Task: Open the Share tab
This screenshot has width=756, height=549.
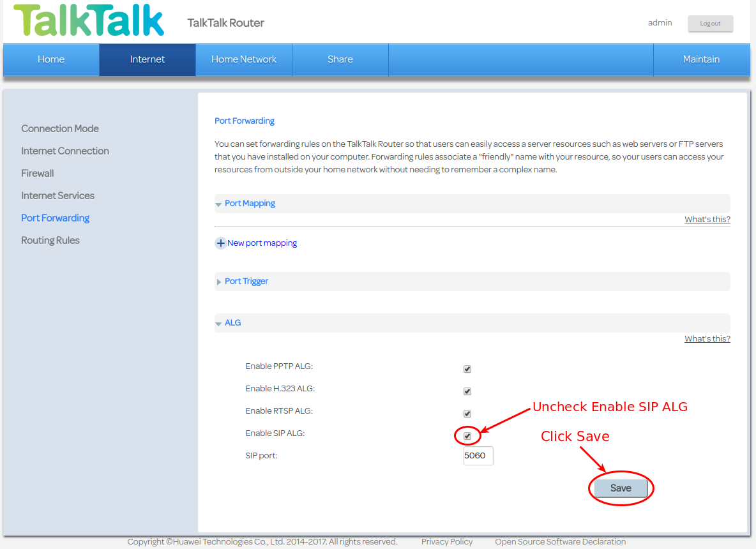Action: (x=340, y=59)
